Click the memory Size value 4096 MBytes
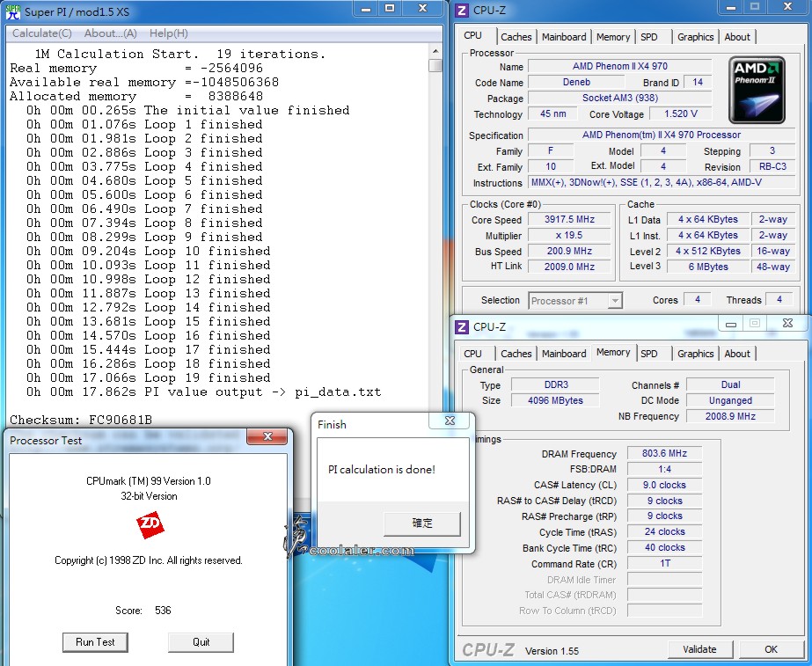The width and height of the screenshot is (812, 666). tap(556, 400)
